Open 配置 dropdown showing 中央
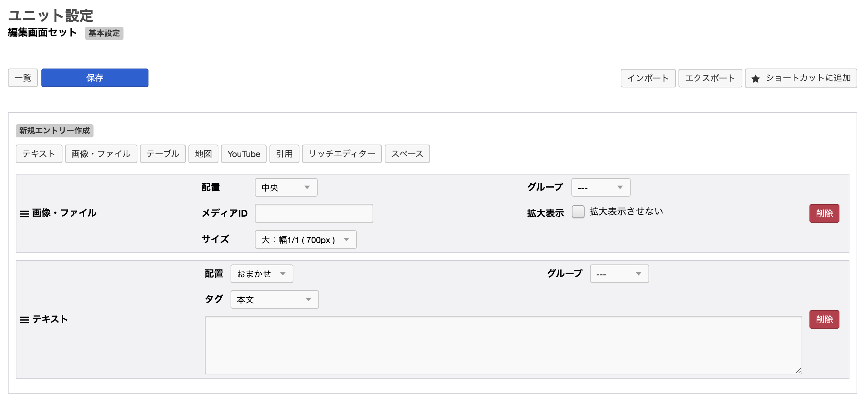 tap(286, 187)
